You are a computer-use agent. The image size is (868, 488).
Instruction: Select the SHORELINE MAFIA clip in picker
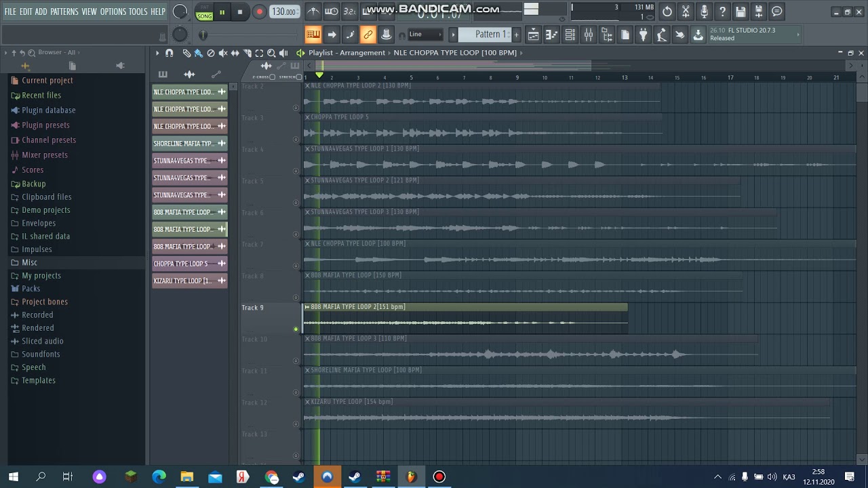point(189,144)
